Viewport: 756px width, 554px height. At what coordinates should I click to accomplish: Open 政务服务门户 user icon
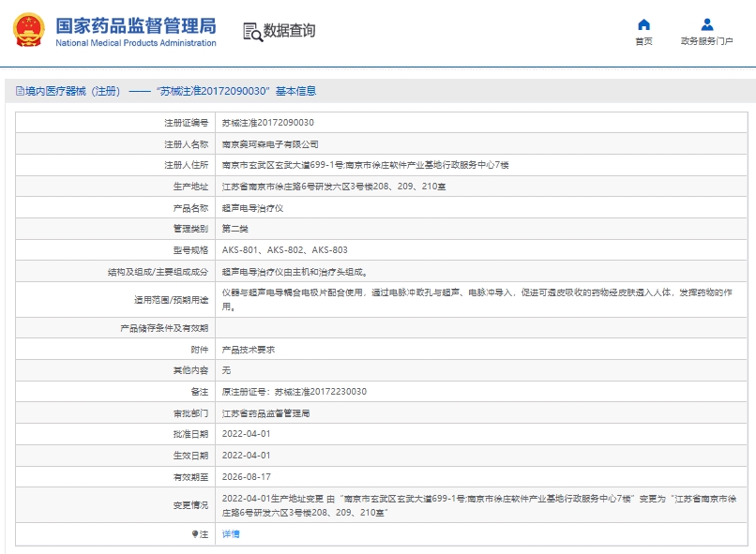pyautogui.click(x=707, y=24)
